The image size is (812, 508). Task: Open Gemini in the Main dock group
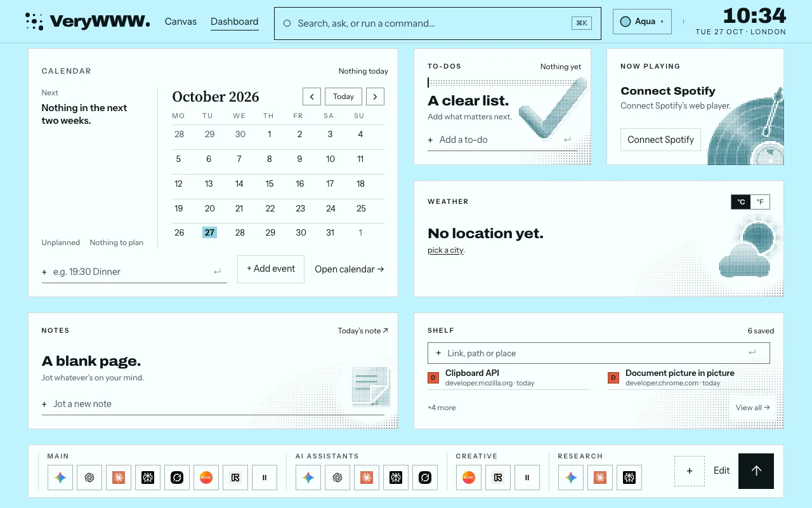coord(60,478)
